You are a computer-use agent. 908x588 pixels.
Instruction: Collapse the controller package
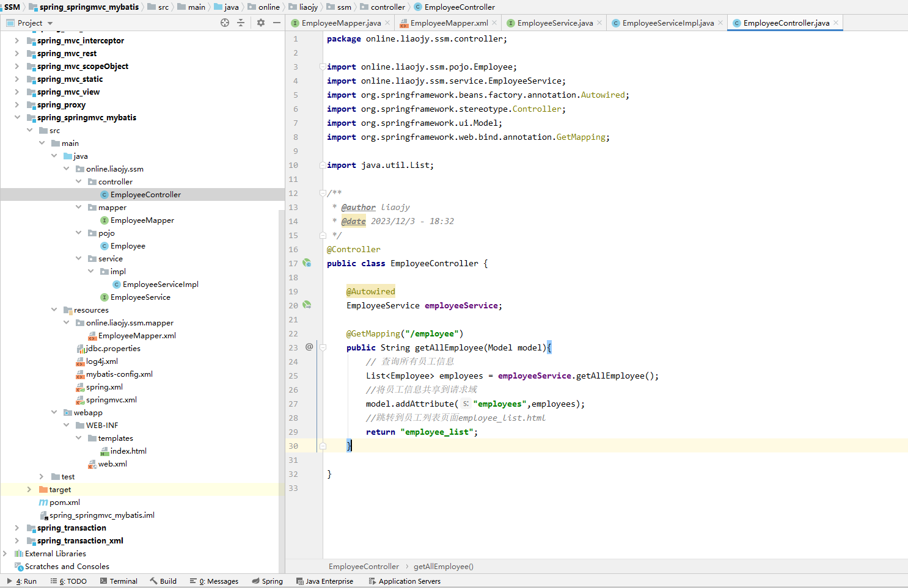click(x=78, y=181)
